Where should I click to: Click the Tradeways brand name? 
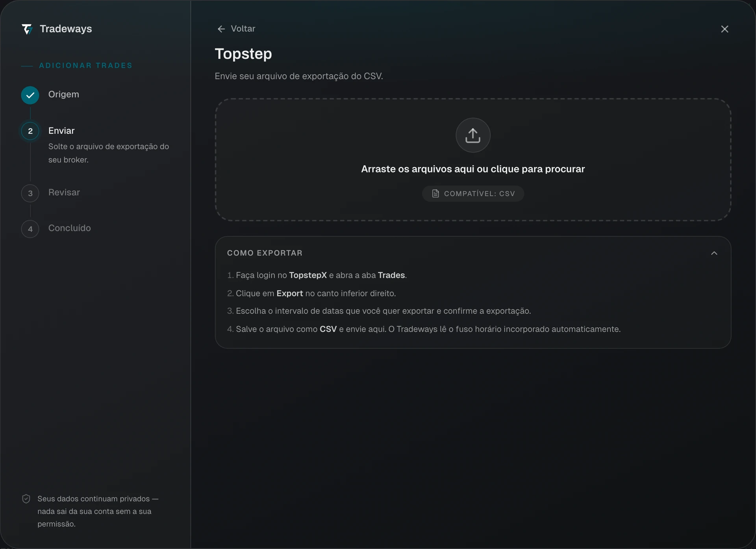point(66,29)
